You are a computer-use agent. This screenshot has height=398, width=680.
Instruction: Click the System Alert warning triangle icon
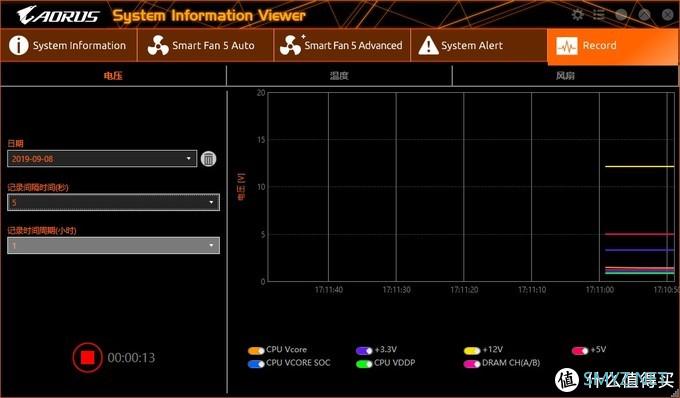(x=428, y=46)
